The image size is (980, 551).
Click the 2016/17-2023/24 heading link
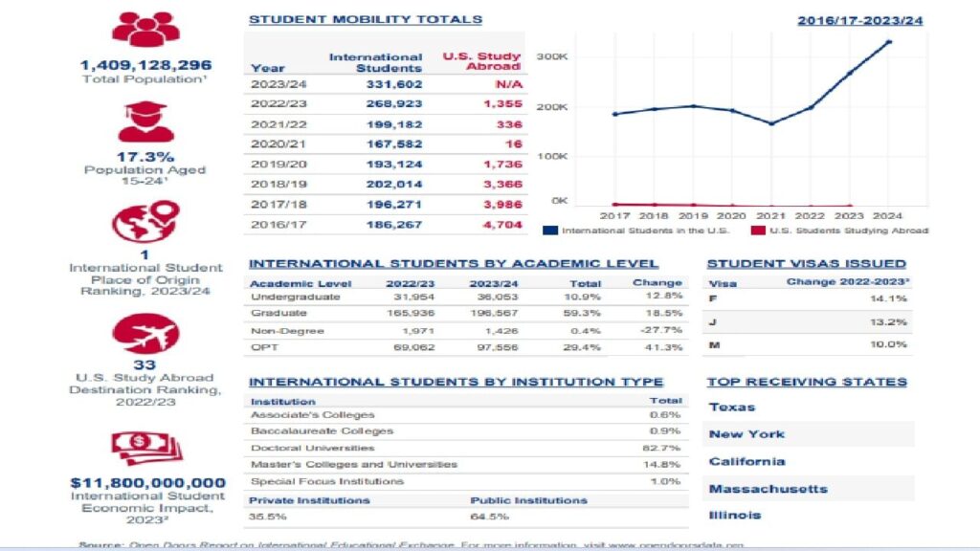[860, 21]
